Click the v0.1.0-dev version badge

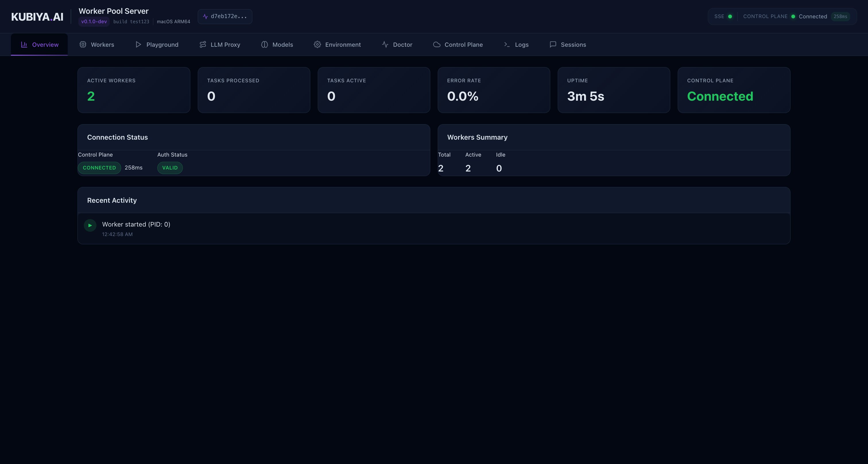[94, 22]
